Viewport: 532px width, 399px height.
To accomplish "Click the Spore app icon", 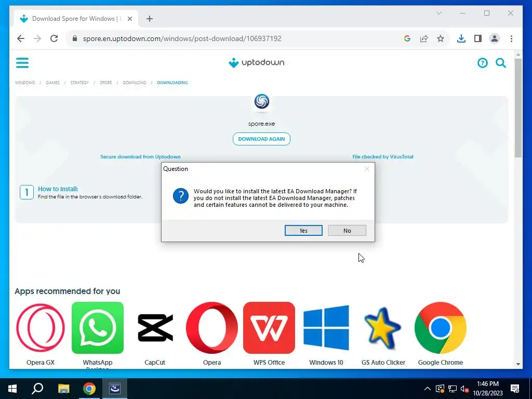I will coord(262,101).
